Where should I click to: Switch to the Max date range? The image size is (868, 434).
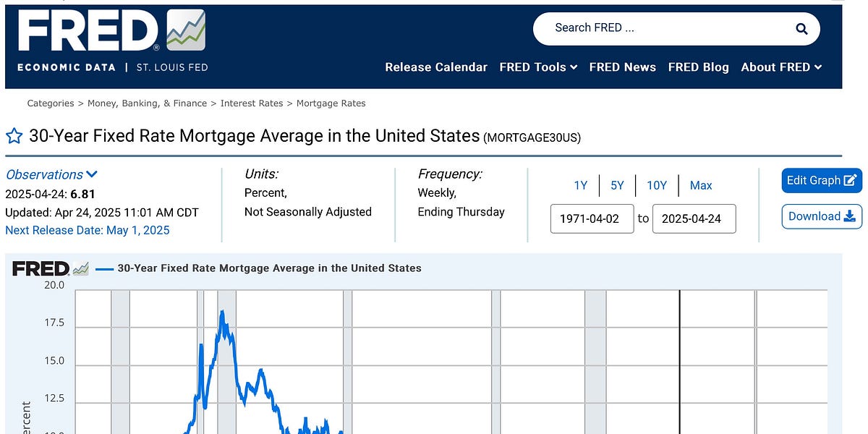coord(700,185)
